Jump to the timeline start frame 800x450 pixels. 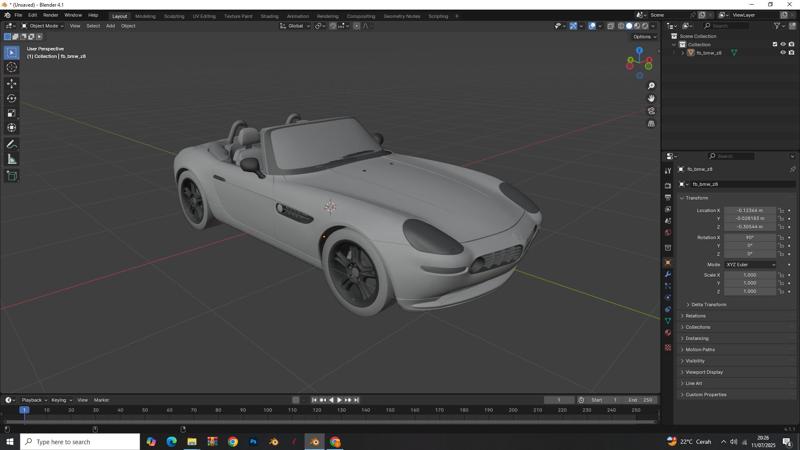[314, 400]
